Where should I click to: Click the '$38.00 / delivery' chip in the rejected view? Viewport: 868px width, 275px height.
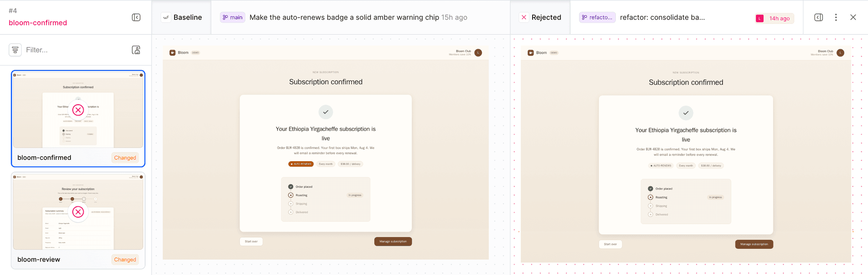pos(711,166)
